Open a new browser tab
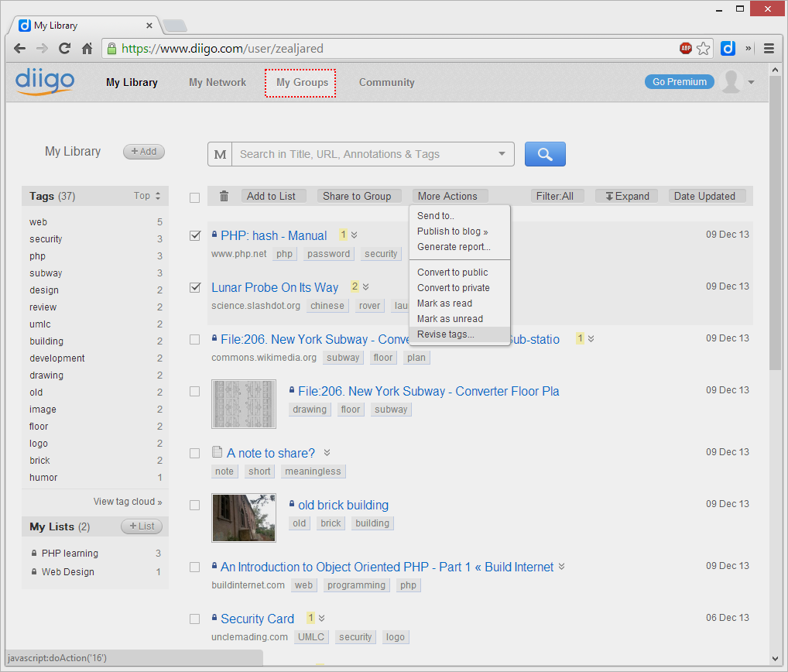 click(175, 25)
